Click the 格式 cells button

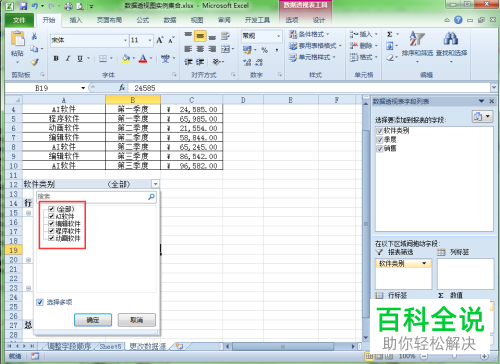(x=364, y=57)
